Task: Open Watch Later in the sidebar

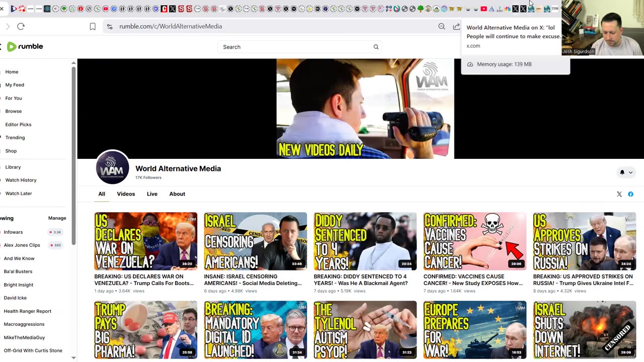Action: click(19, 194)
